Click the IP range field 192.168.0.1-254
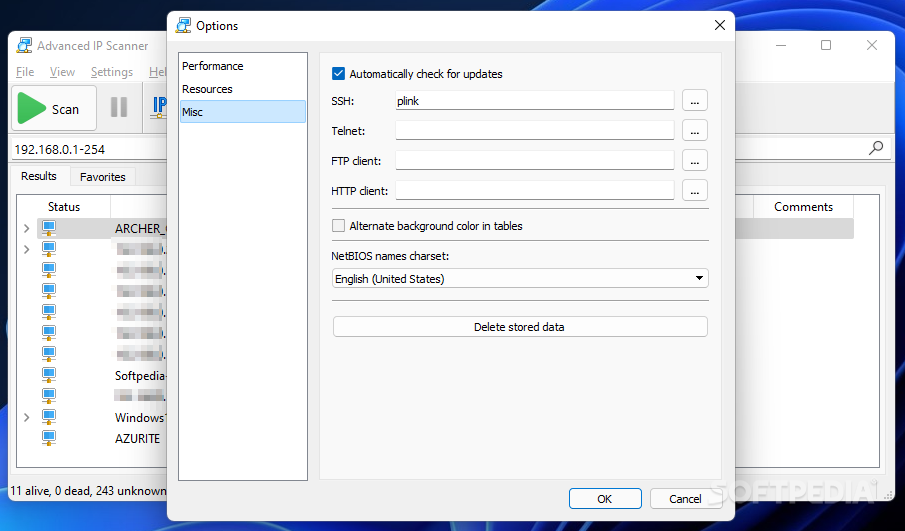Screen dimensions: 905x531 (x=89, y=149)
